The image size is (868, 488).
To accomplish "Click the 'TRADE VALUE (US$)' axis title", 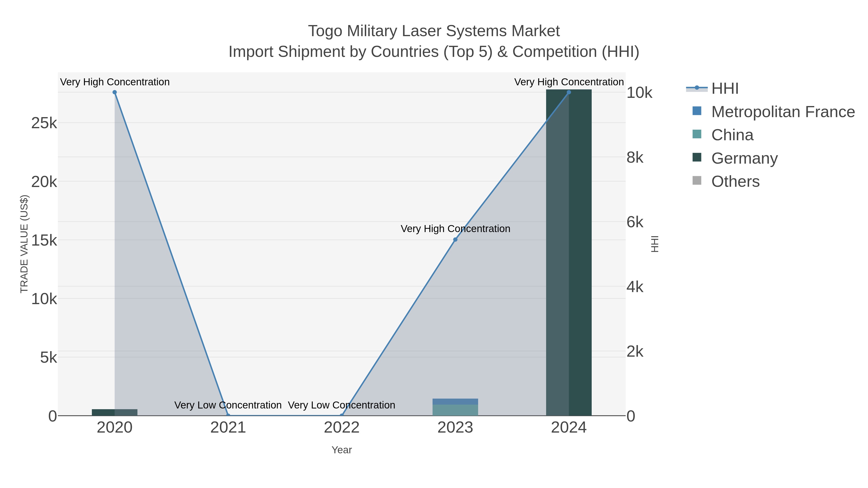I will click(24, 244).
